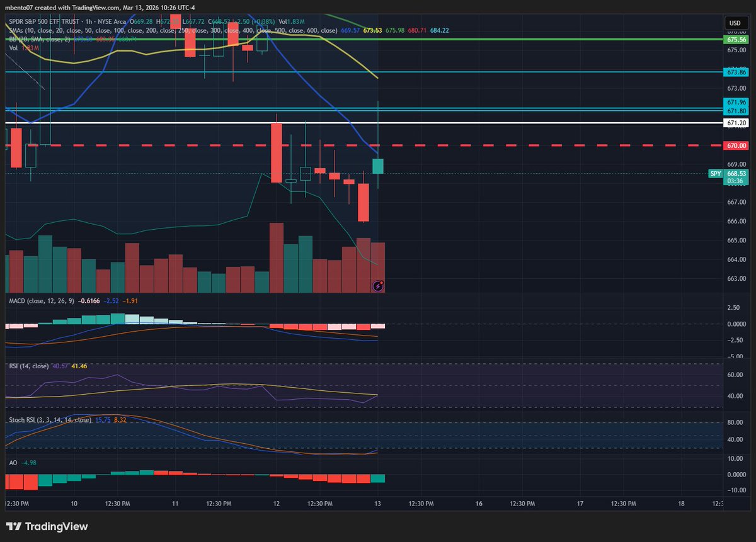This screenshot has width=756, height=542.
Task: Click the SPY symbol price tag
Action: 716,173
